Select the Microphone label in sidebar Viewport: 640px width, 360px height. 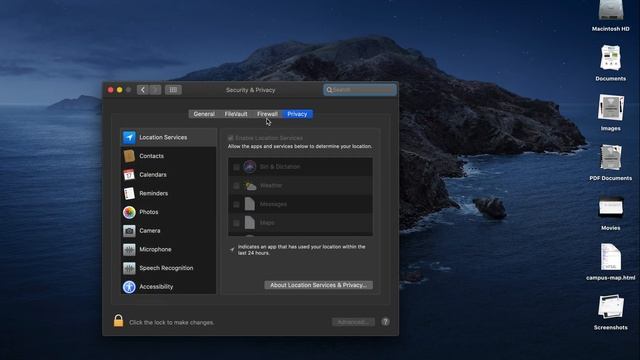pos(156,249)
